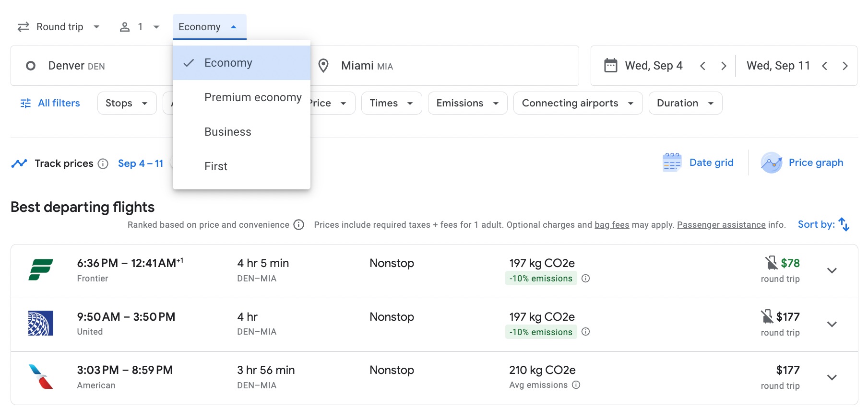The image size is (868, 419).
Task: Select Business class option
Action: pos(241,132)
